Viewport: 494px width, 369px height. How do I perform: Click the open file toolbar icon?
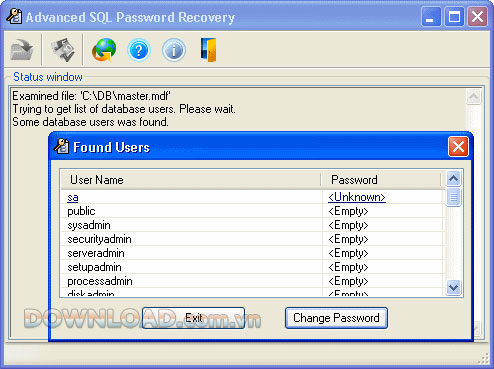[22, 50]
